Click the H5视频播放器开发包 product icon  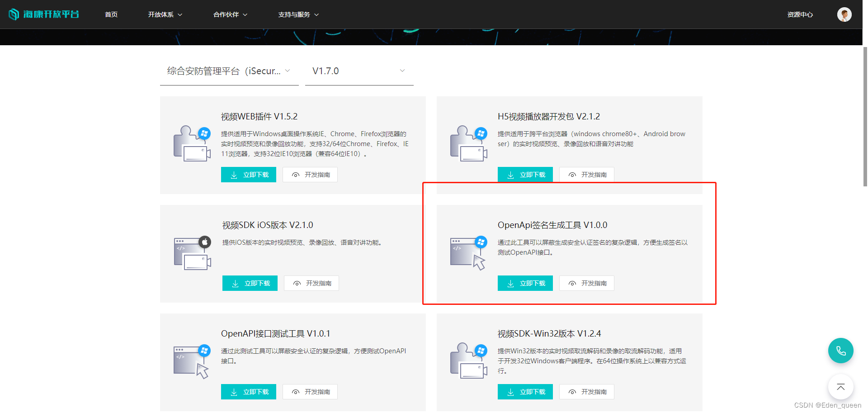pyautogui.click(x=469, y=143)
